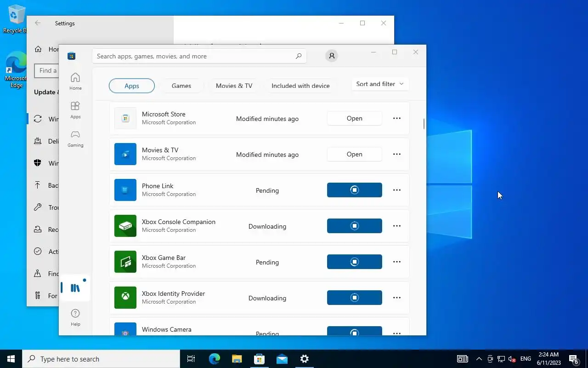
Task: Select Recovery icon in Settings sidebar
Action: 38,230
